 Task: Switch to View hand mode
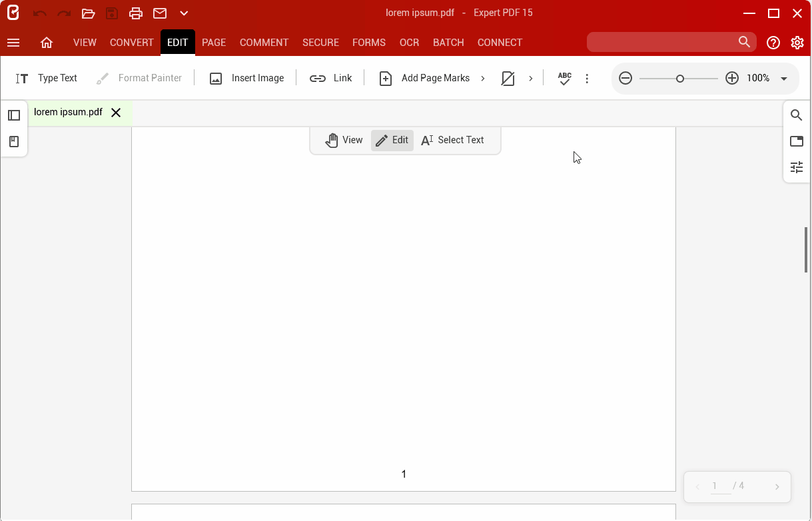click(x=344, y=140)
